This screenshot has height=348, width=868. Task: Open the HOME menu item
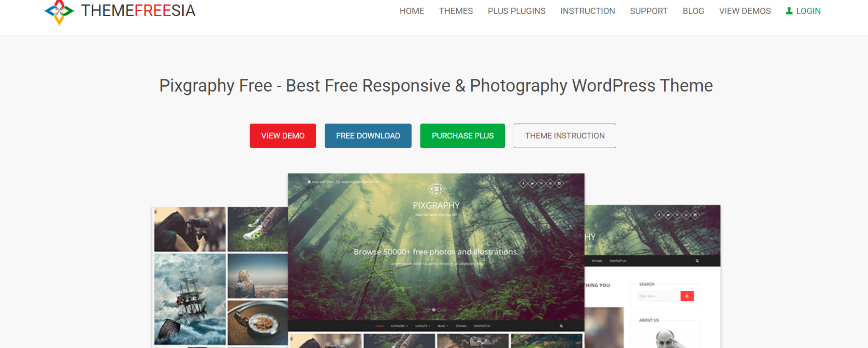(412, 11)
